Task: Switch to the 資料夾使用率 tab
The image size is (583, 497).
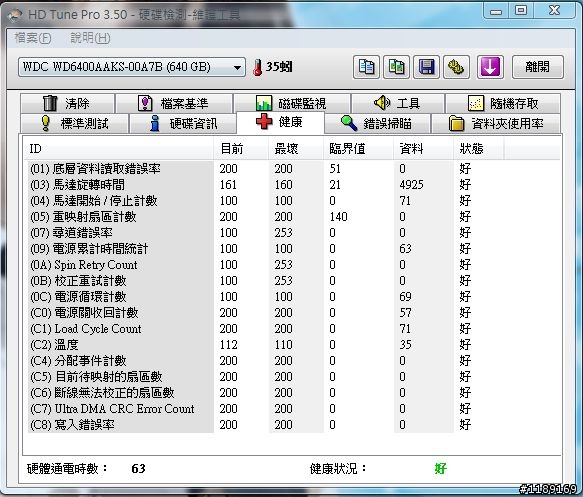Action: coord(496,123)
